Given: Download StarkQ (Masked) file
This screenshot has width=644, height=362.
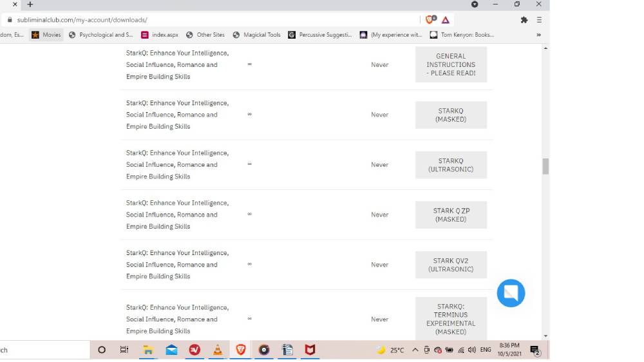Looking at the screenshot, I should point(451,115).
